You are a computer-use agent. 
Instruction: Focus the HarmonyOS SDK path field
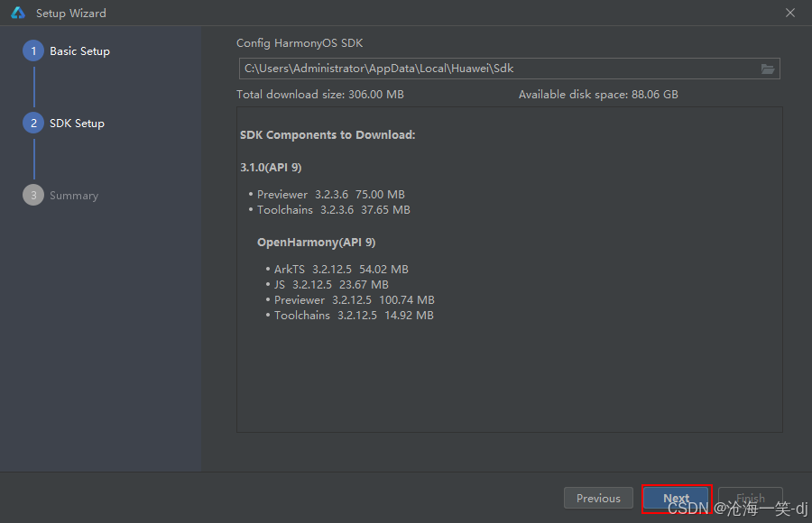tap(509, 69)
